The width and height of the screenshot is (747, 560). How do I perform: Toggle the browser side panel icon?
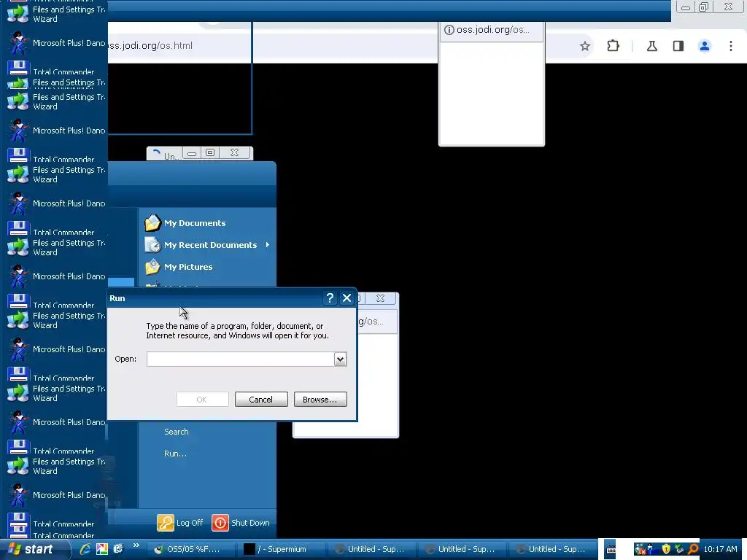(x=678, y=46)
